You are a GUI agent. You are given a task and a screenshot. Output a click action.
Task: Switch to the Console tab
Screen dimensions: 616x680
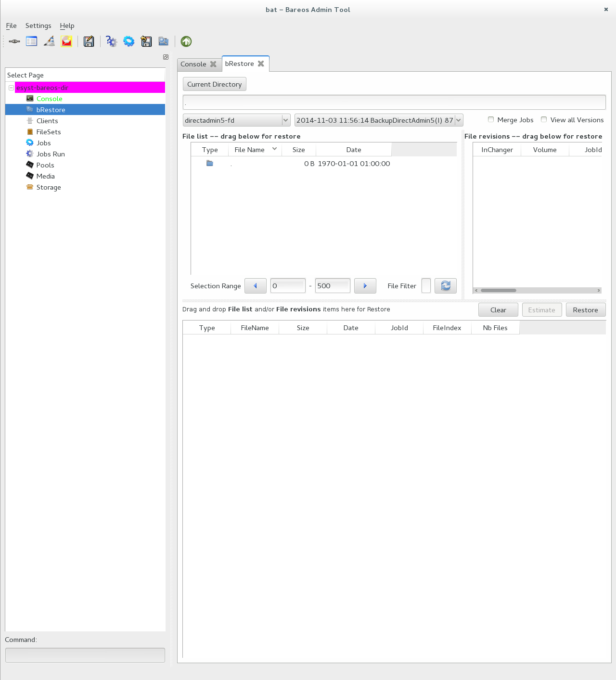click(x=193, y=64)
